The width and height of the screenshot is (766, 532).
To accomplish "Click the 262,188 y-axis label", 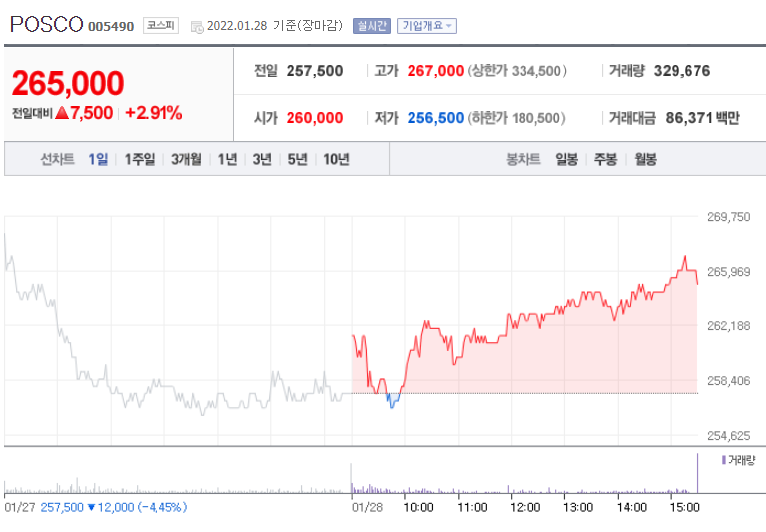I will coord(728,326).
